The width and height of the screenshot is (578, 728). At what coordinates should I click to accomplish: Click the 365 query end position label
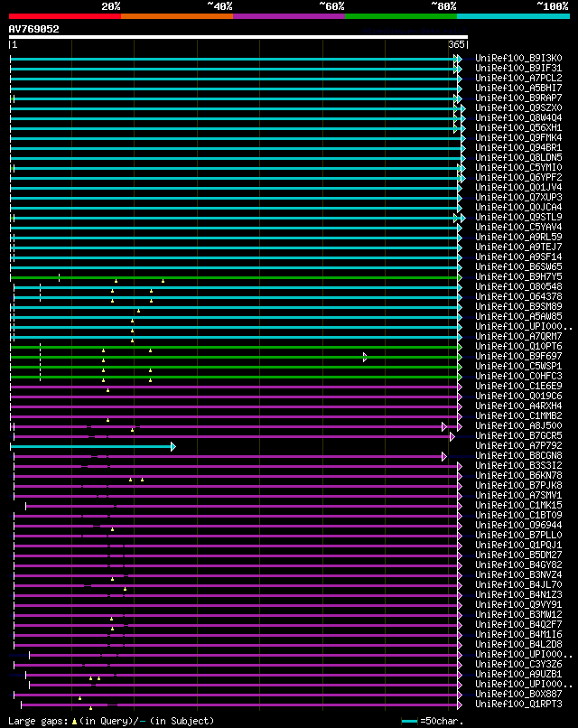click(456, 44)
